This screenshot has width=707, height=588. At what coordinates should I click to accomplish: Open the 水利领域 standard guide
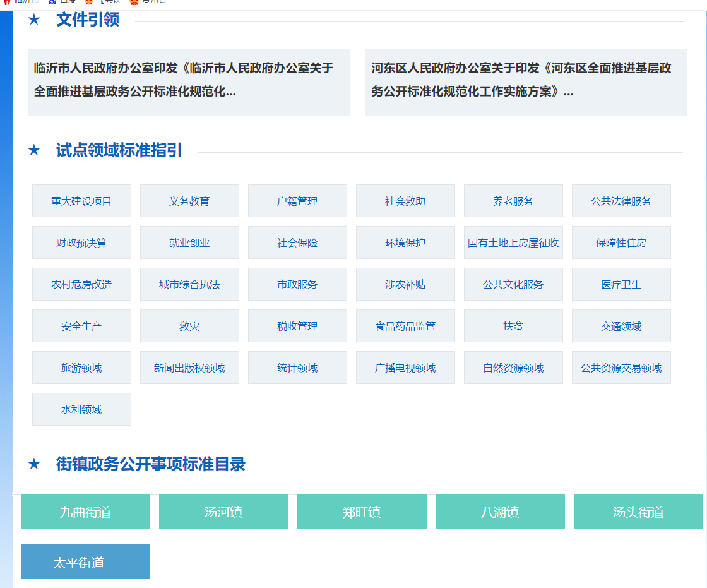[81, 409]
